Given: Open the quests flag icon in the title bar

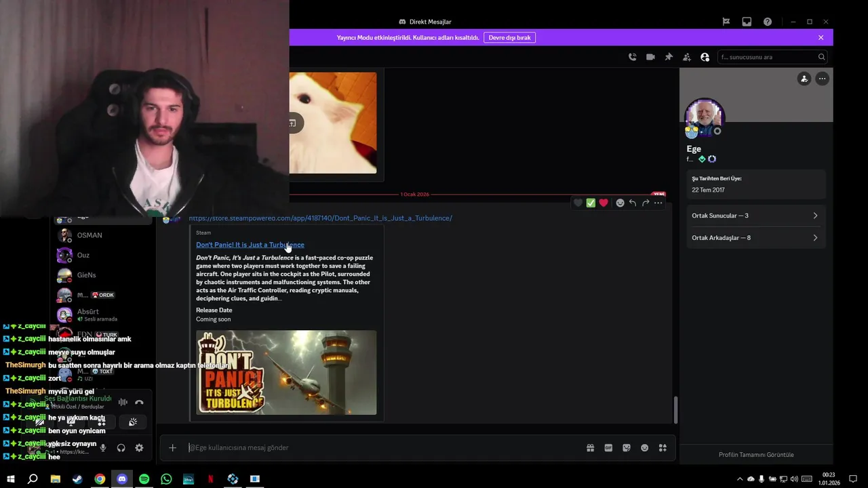Looking at the screenshot, I should coord(726,22).
